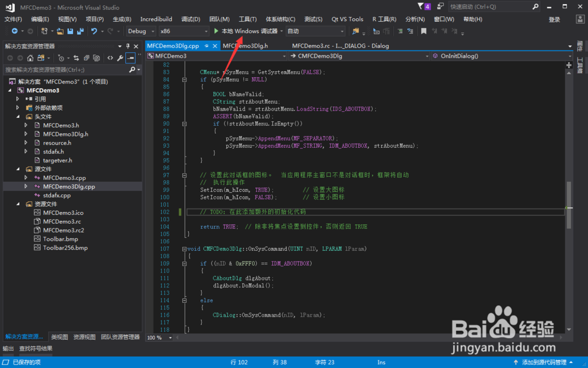Open the 自动 dropdown in toolbar
This screenshot has width=588, height=368.
[315, 31]
